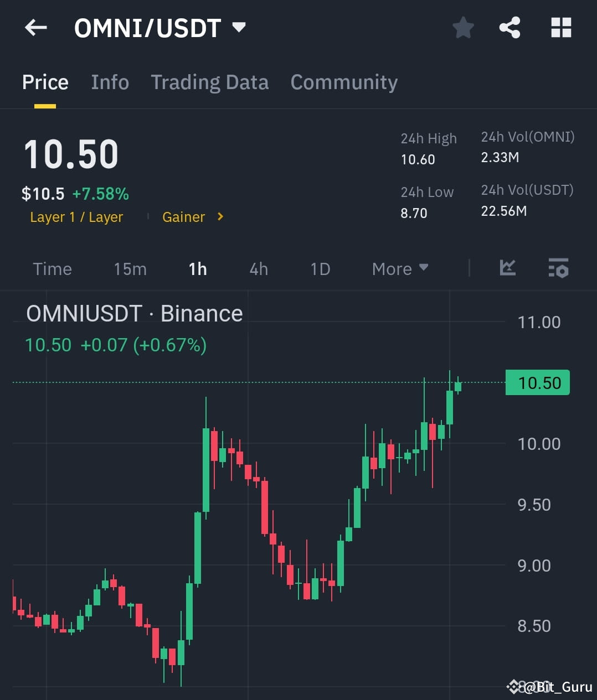The image size is (597, 700).
Task: Open the Community tab
Action: pos(343,82)
